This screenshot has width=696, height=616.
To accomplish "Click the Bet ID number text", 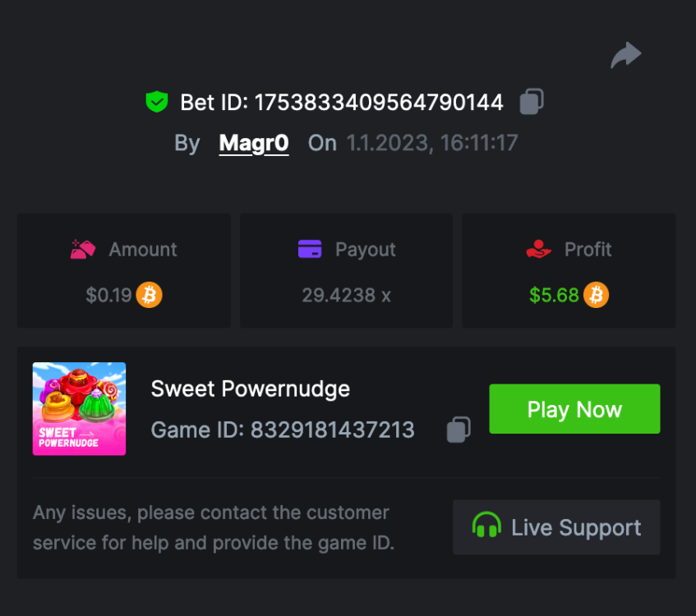I will [378, 103].
